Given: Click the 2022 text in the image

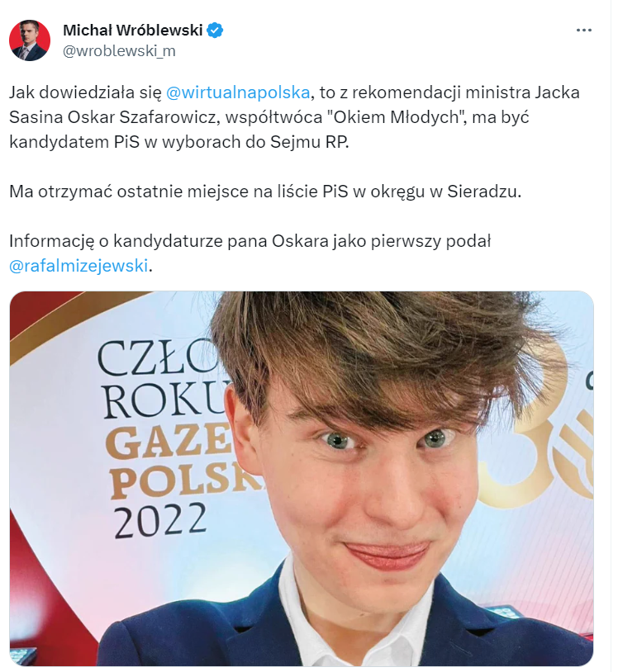Looking at the screenshot, I should (160, 521).
